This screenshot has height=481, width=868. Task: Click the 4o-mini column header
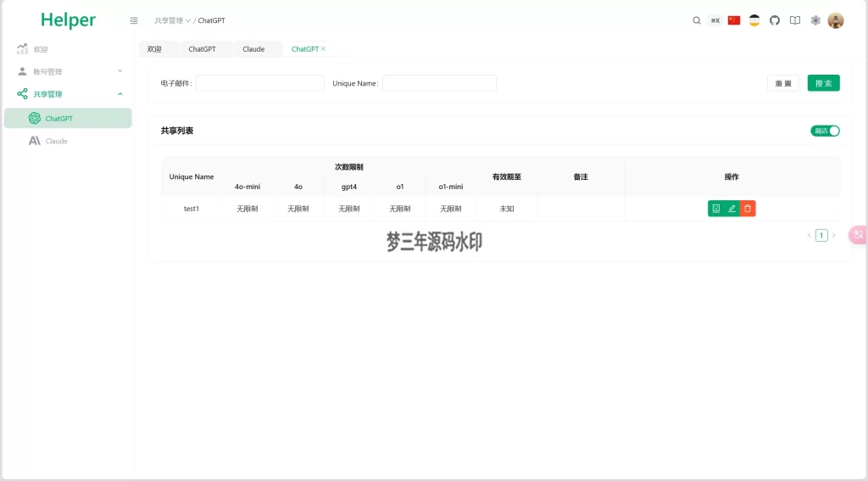click(x=248, y=187)
